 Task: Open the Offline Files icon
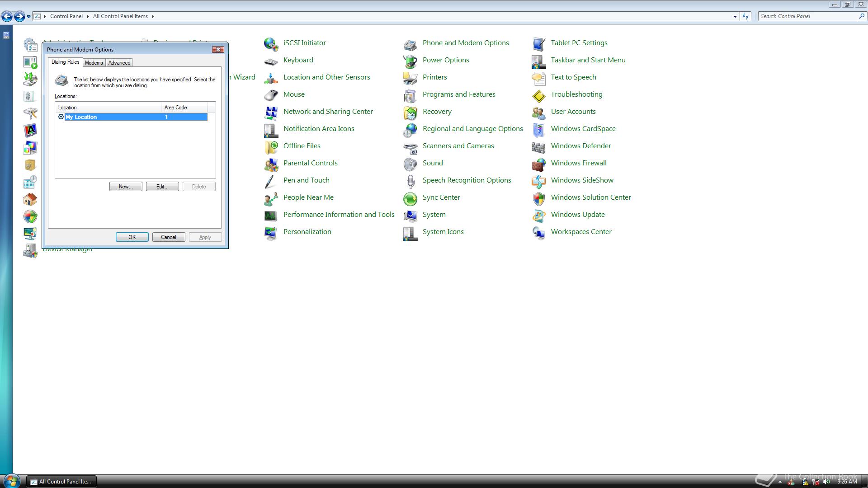pos(271,146)
